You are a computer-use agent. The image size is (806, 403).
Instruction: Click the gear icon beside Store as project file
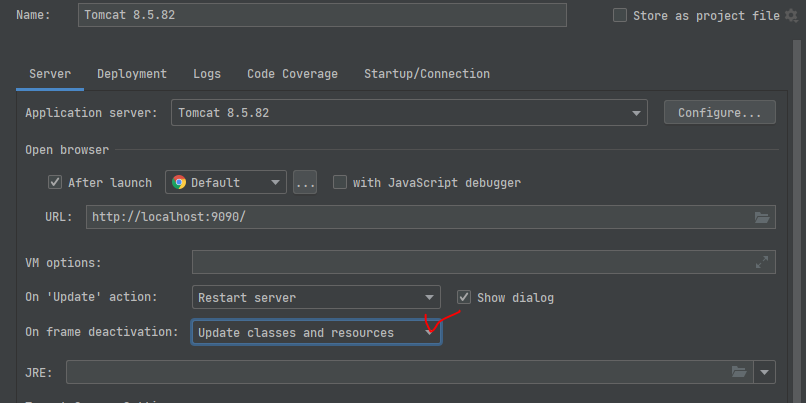coord(791,15)
